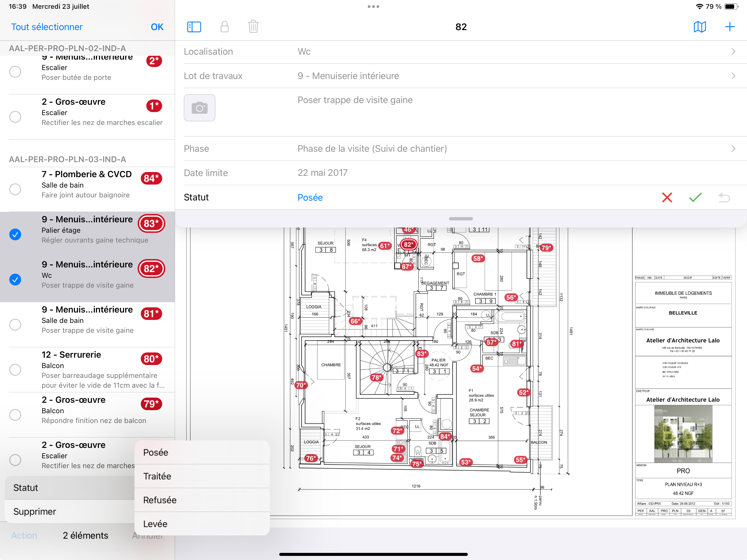Select the 84 Plomberie & CVCD radio circle
Screen dimensions: 747x560
coord(15,189)
